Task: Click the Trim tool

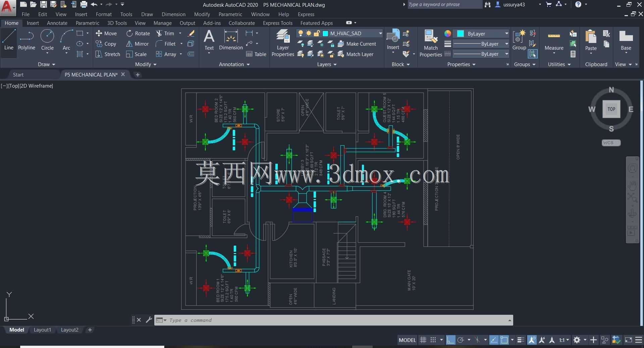Action: tap(165, 33)
